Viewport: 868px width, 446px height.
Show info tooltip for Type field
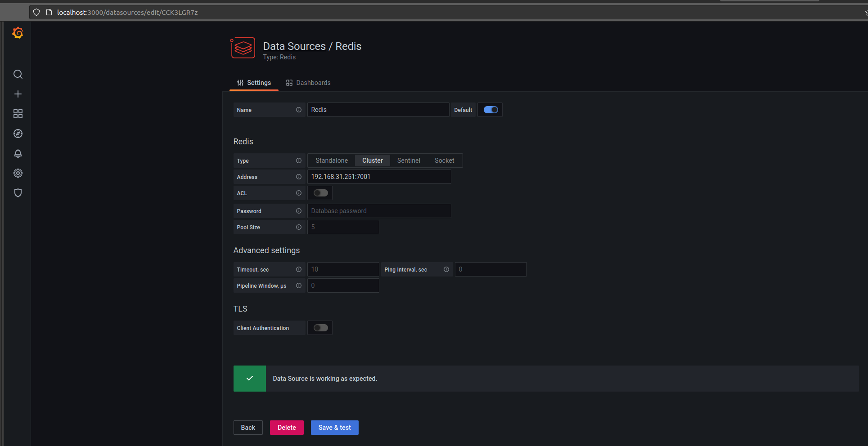(299, 161)
